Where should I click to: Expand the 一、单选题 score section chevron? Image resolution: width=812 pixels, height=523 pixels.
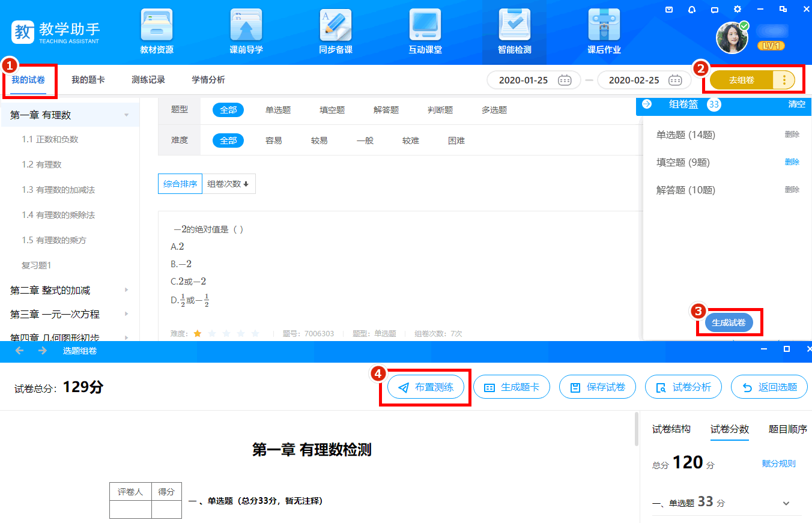(x=786, y=503)
